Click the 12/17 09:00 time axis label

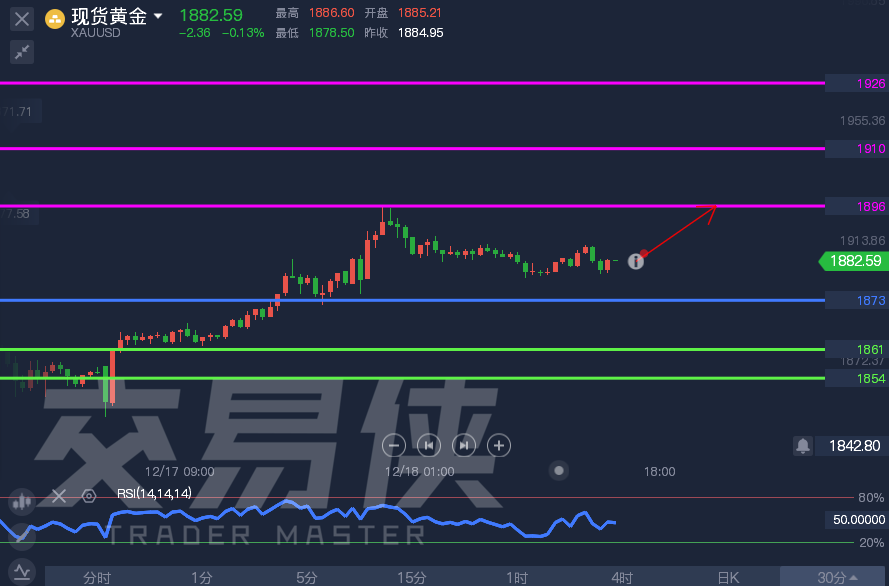click(x=180, y=472)
